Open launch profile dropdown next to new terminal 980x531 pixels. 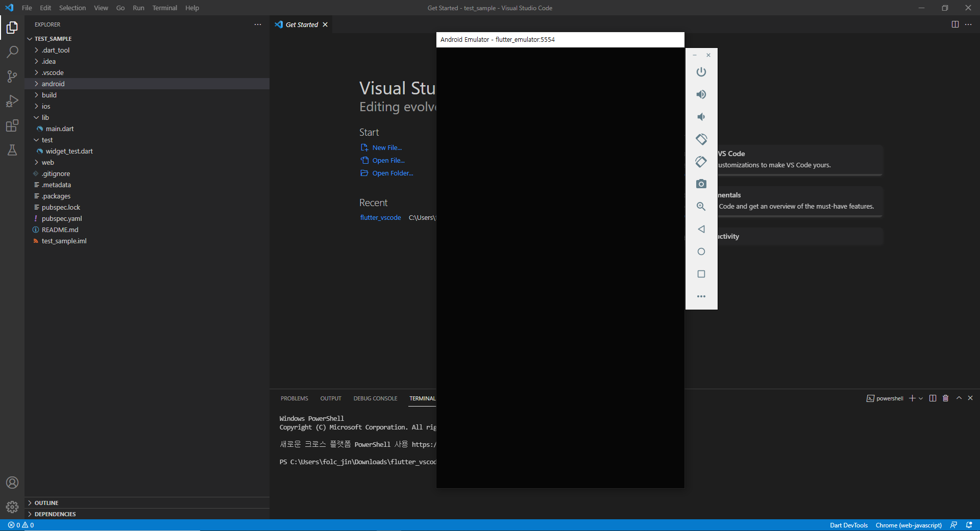coord(921,398)
